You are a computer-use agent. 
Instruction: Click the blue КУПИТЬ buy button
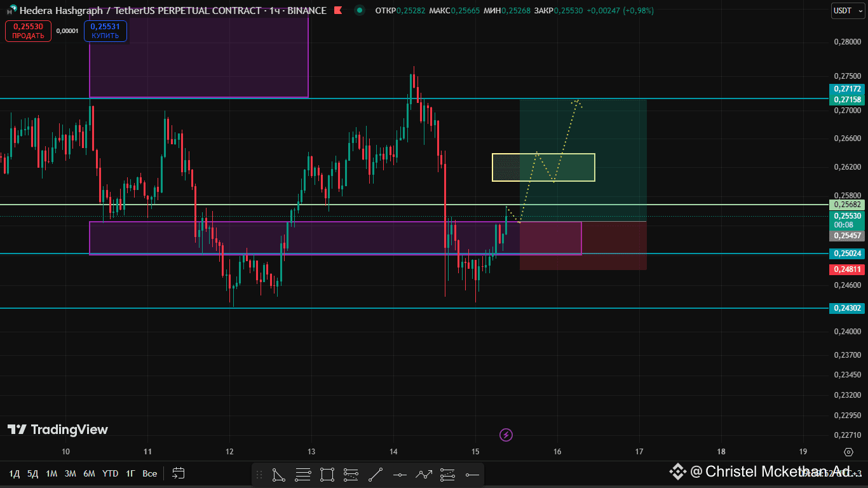[105, 30]
